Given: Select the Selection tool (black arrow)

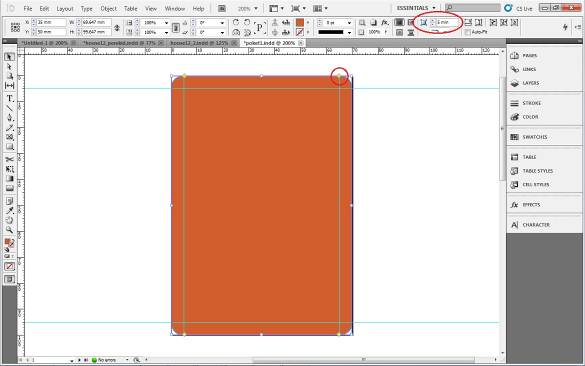Looking at the screenshot, I should point(9,57).
